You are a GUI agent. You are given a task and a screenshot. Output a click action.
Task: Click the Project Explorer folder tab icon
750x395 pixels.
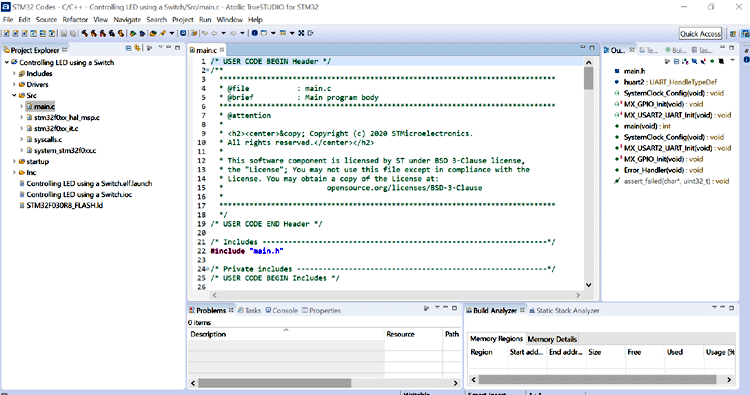7,50
